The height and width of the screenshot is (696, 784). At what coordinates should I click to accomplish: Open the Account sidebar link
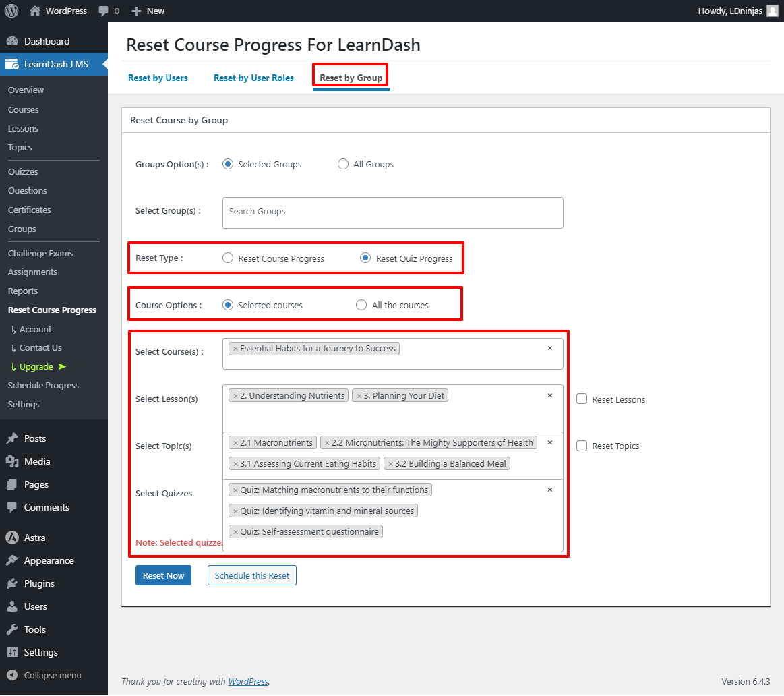click(x=35, y=330)
